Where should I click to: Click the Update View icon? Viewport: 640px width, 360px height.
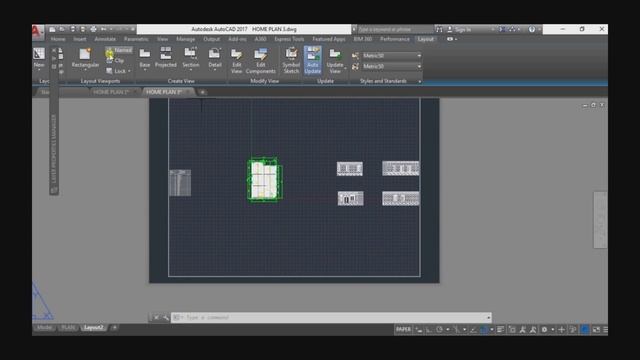335,54
